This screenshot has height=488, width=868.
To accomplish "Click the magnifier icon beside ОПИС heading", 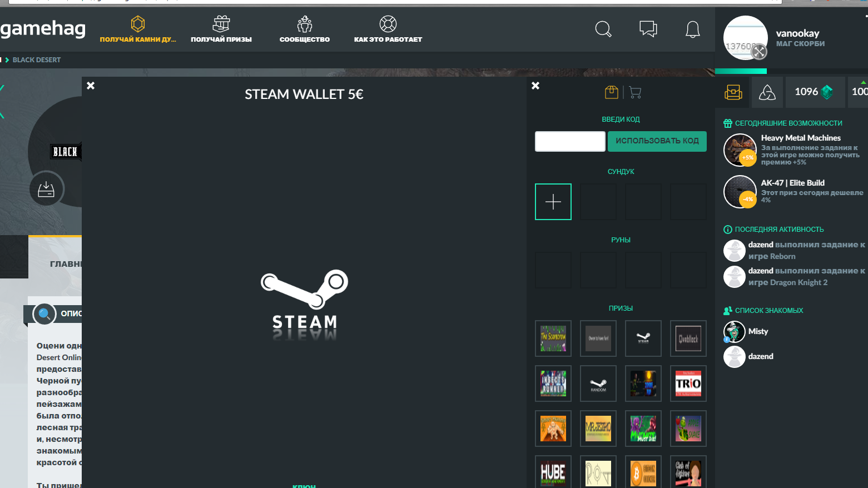I will click(44, 314).
